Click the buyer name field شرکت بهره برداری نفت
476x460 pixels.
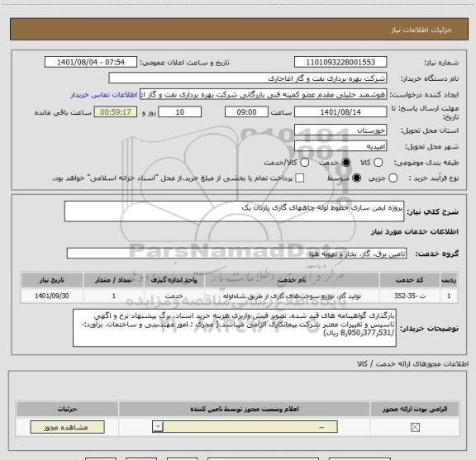point(248,78)
